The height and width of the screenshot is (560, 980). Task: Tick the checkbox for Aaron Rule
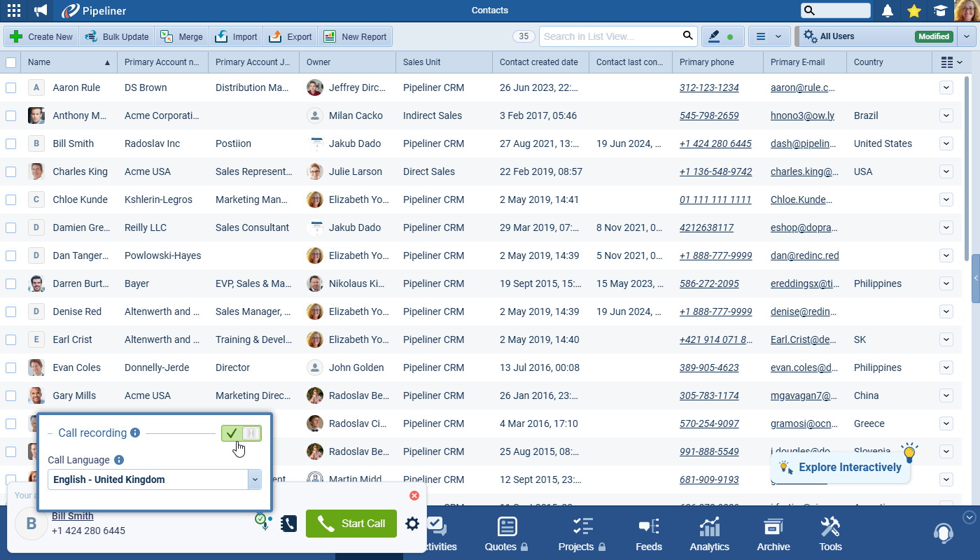(10, 87)
